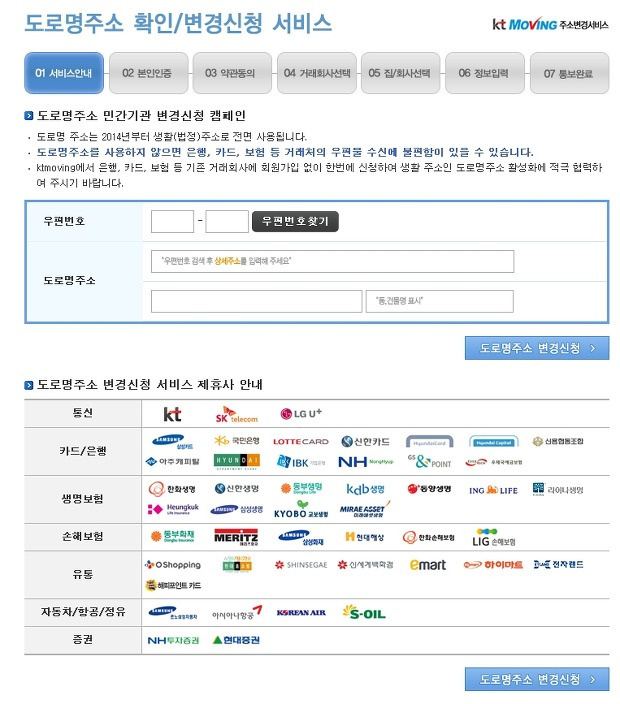Focus the first postal code field
The width and height of the screenshot is (620, 704).
click(x=172, y=221)
